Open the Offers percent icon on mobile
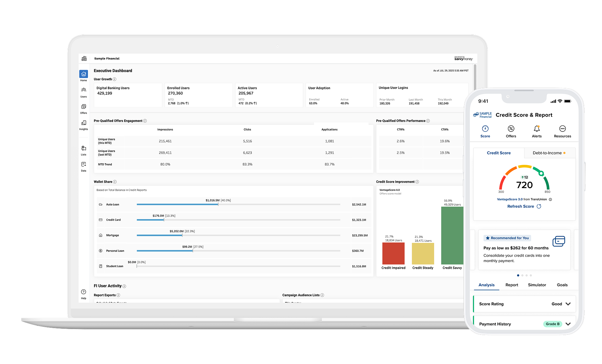Screen dimensions: 602x364 pos(511,129)
